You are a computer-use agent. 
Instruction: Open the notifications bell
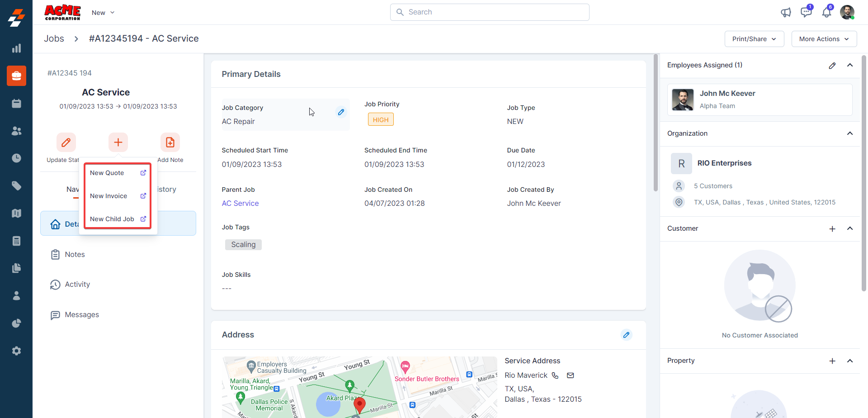(826, 12)
